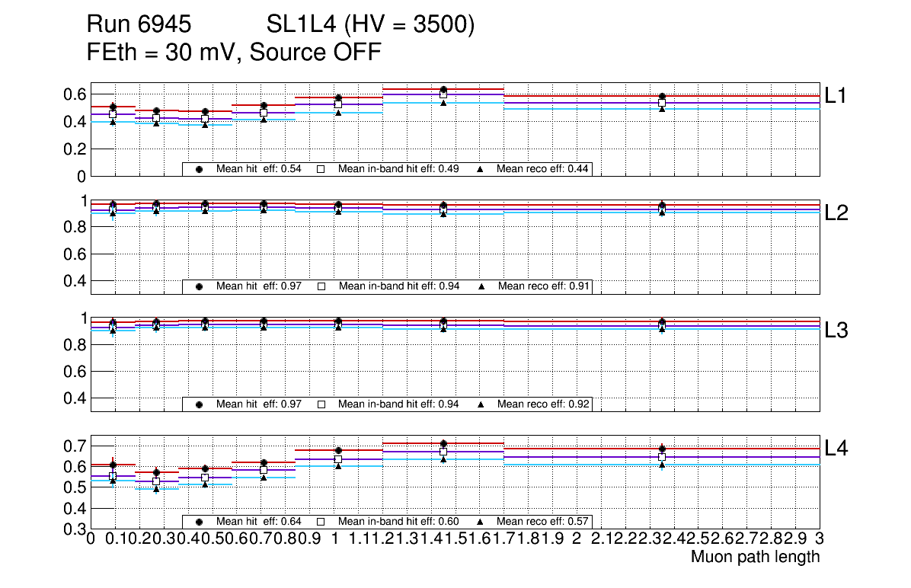Click the L4 panel label

(837, 448)
